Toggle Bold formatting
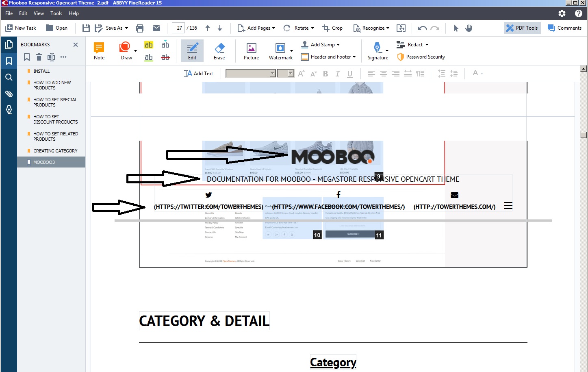The height and width of the screenshot is (372, 588). tap(325, 74)
